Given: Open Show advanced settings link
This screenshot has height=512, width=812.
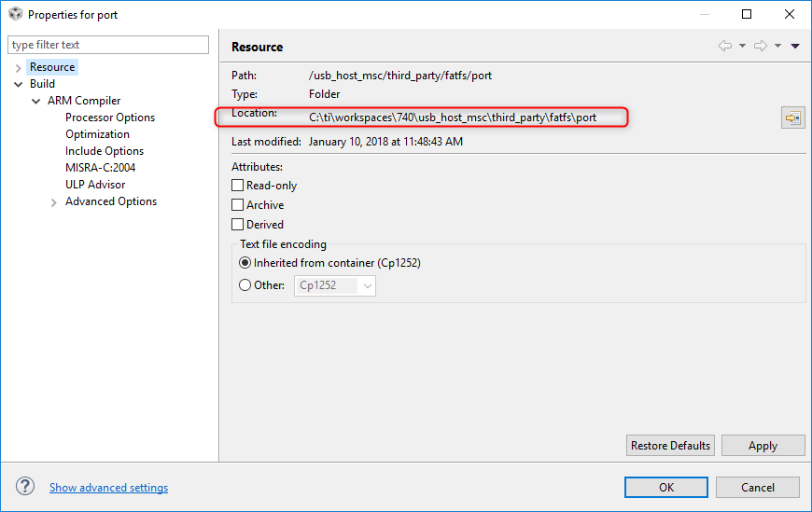Looking at the screenshot, I should [x=108, y=488].
